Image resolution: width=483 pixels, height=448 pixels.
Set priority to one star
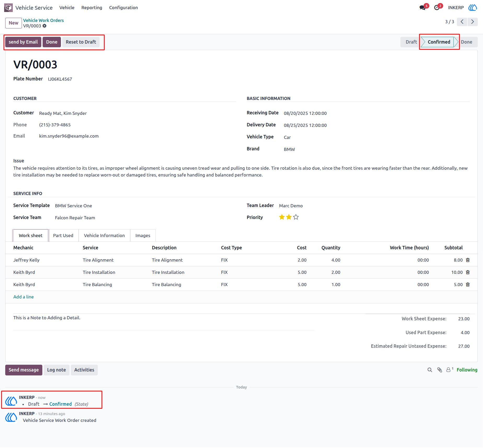[282, 217]
